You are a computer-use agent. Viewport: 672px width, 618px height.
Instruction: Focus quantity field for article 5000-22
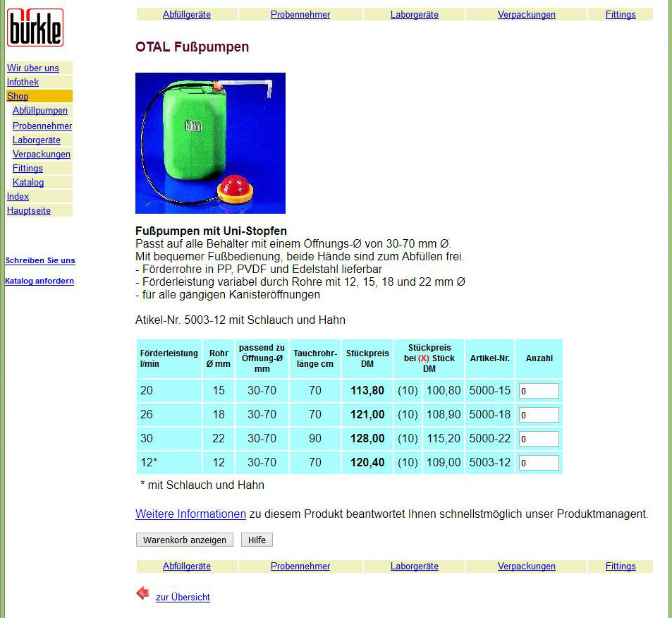[539, 440]
